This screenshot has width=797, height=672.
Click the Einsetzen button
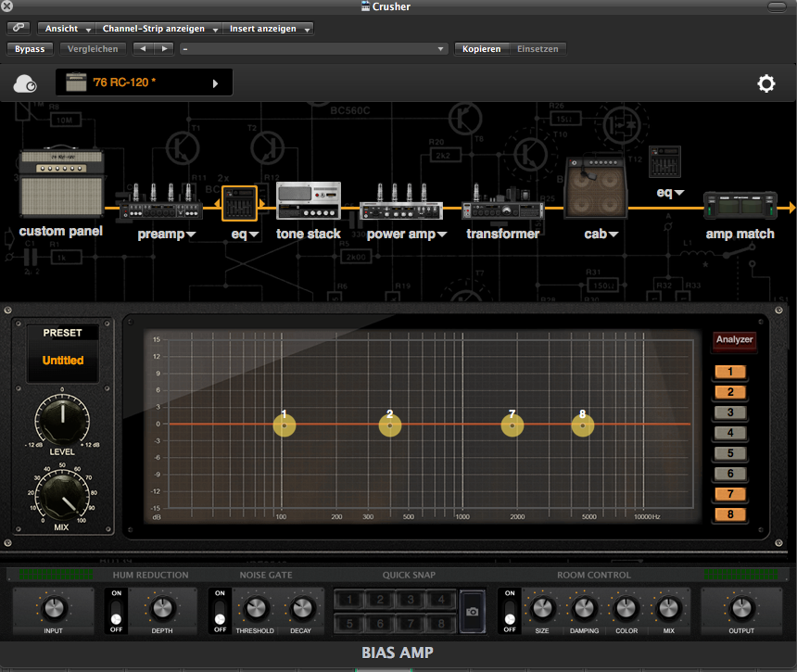[x=538, y=49]
